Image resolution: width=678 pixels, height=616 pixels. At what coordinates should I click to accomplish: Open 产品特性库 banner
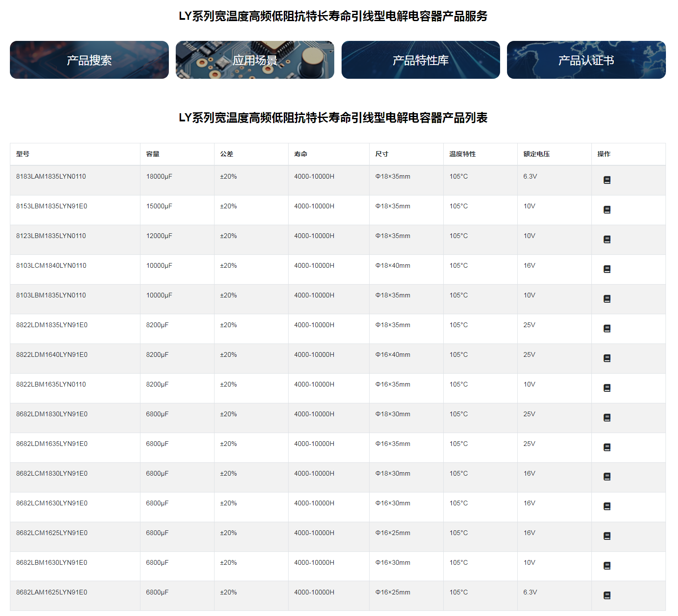tap(420, 60)
